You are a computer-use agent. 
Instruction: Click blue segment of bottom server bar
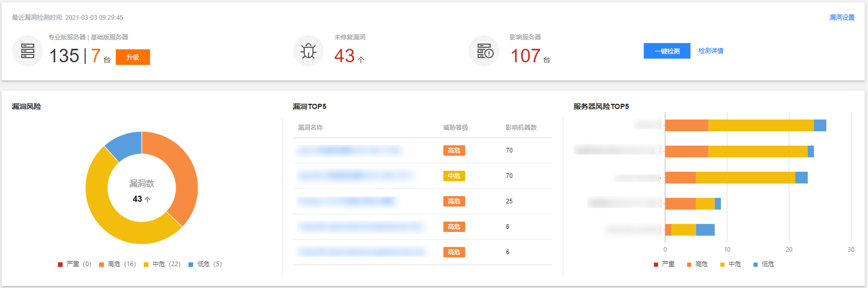(706, 229)
